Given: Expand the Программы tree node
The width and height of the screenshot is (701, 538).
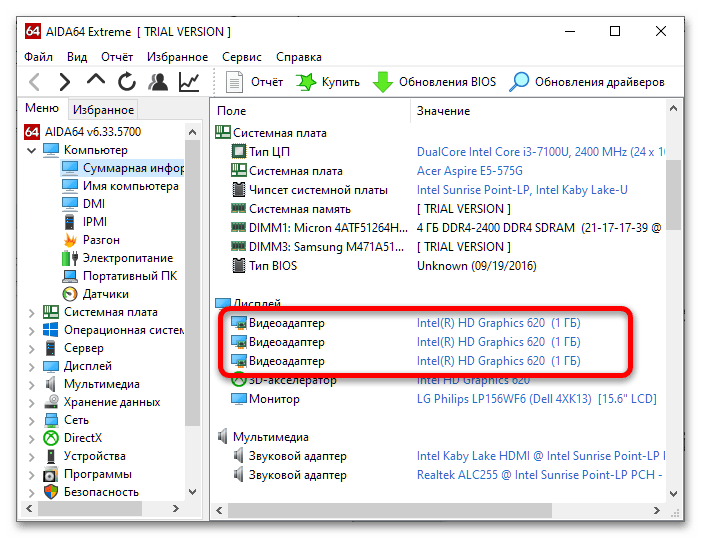Looking at the screenshot, I should 31,475.
